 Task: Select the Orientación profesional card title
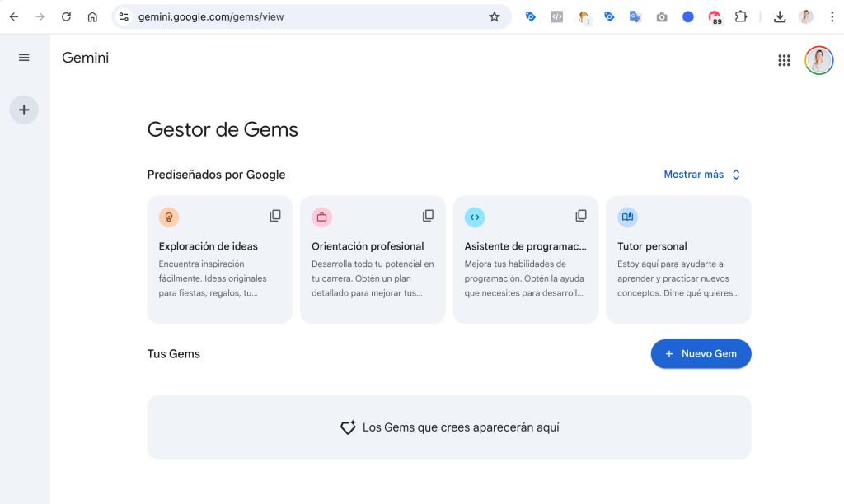[x=368, y=246]
